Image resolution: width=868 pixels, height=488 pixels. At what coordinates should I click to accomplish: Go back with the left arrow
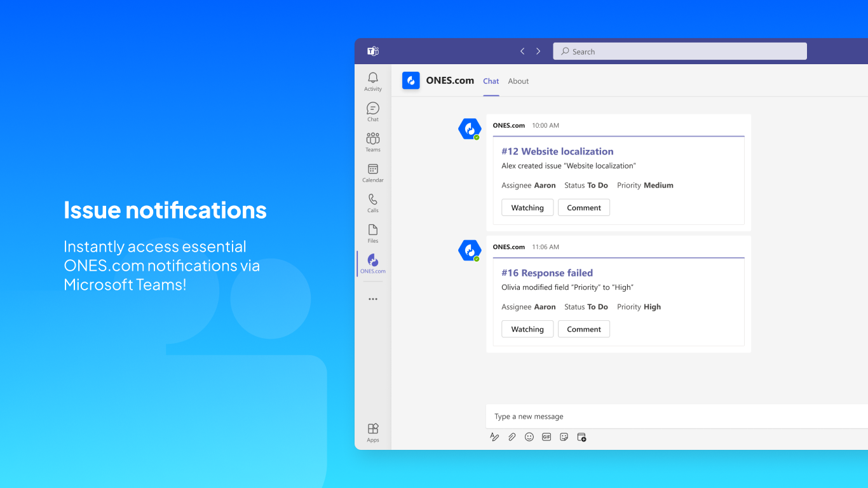tap(522, 51)
